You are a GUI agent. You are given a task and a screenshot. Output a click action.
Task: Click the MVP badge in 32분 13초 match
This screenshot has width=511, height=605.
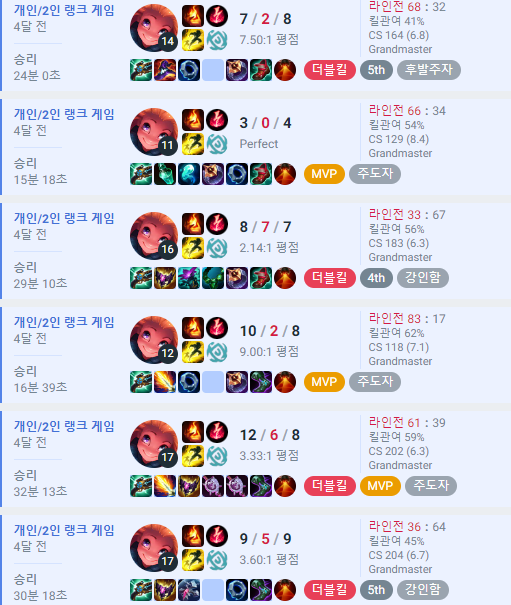click(x=380, y=486)
